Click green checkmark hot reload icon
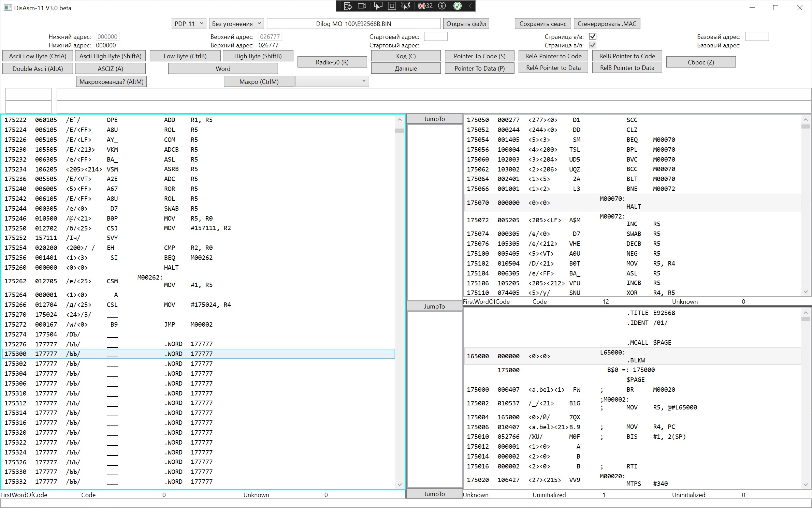Image resolution: width=812 pixels, height=508 pixels. coord(458,6)
